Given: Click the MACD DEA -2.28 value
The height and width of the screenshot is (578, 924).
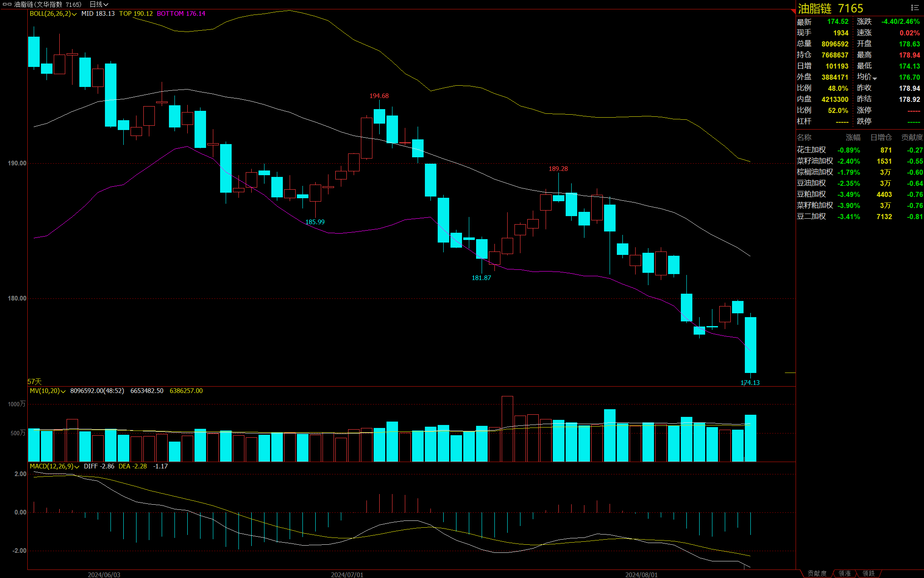Looking at the screenshot, I should [x=133, y=466].
